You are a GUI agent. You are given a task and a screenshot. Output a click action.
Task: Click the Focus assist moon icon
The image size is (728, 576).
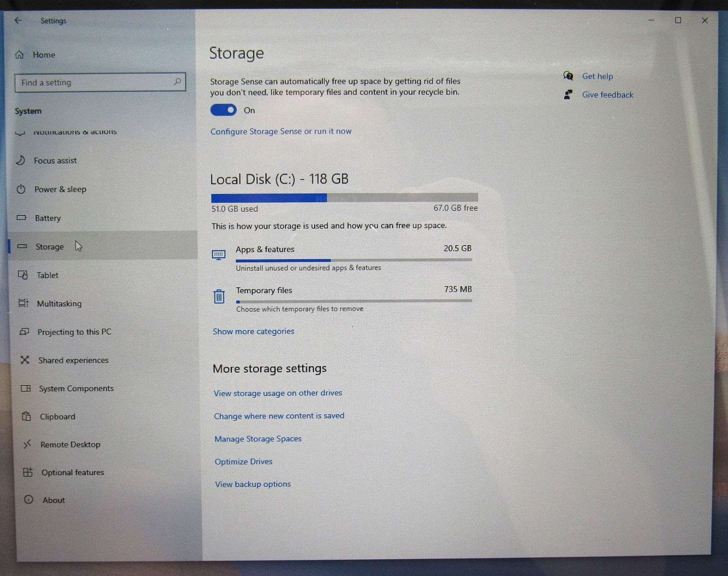[20, 160]
